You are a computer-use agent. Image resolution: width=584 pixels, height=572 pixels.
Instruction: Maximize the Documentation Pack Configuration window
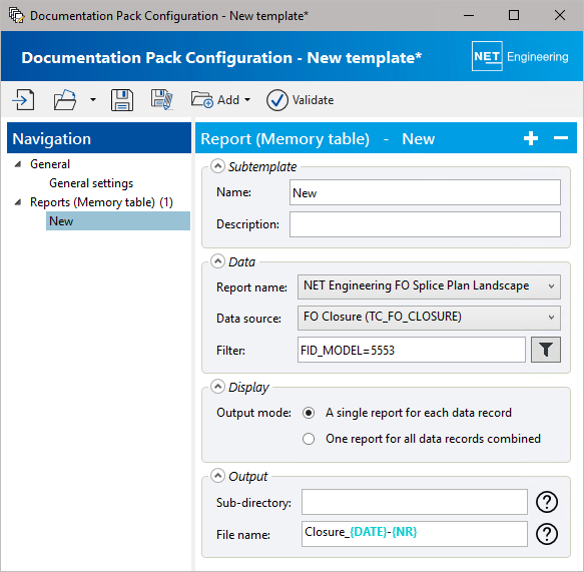point(514,16)
